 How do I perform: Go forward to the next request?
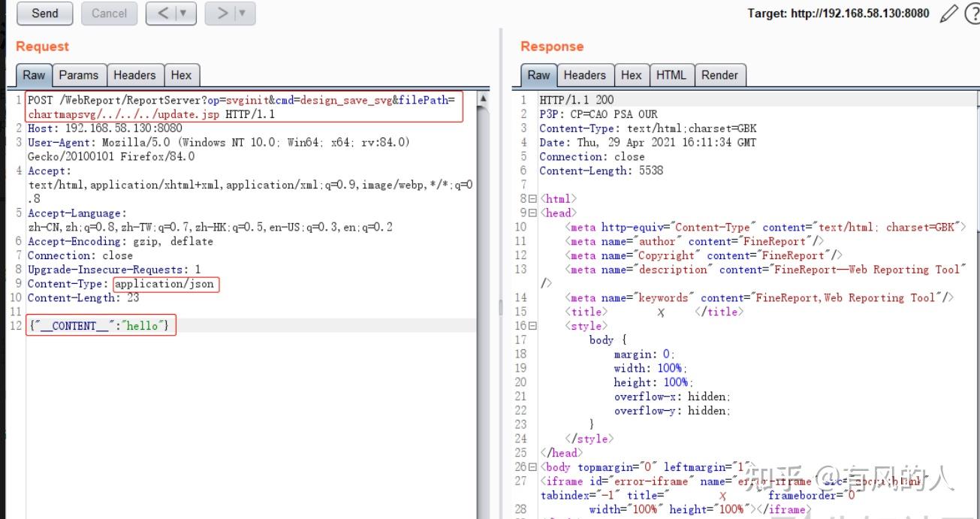221,13
